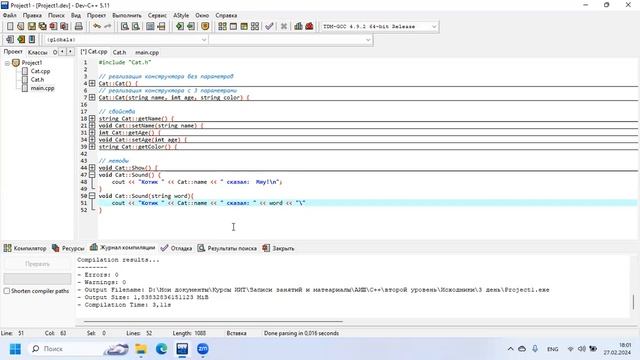Open the Результаты поиска tab
The width and height of the screenshot is (640, 360).
(227, 248)
